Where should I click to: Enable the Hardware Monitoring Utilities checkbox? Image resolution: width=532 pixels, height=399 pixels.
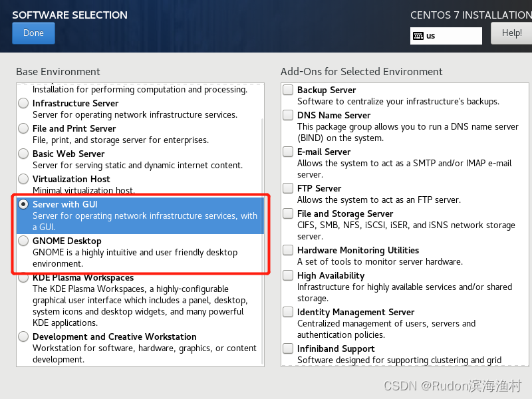click(288, 250)
